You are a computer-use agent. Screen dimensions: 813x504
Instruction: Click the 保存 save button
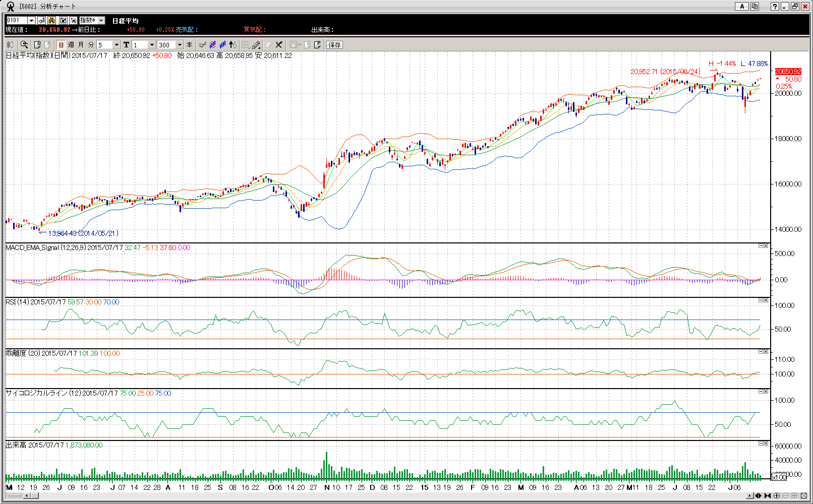coord(334,45)
